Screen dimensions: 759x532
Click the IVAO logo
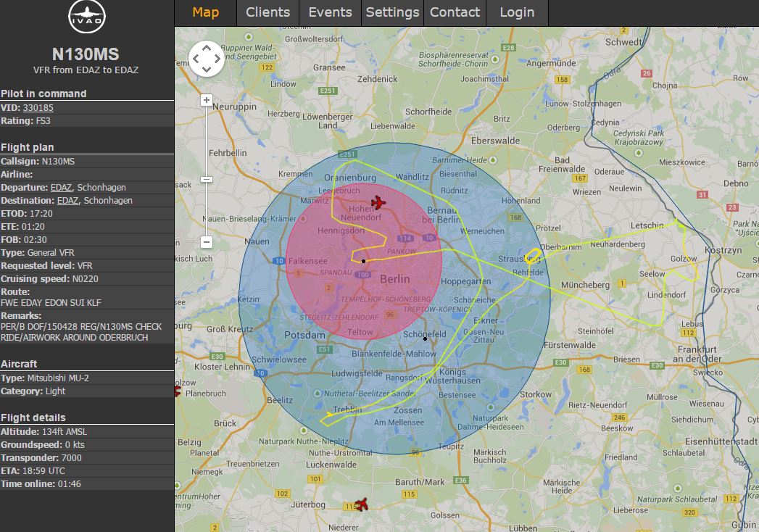pos(87,17)
